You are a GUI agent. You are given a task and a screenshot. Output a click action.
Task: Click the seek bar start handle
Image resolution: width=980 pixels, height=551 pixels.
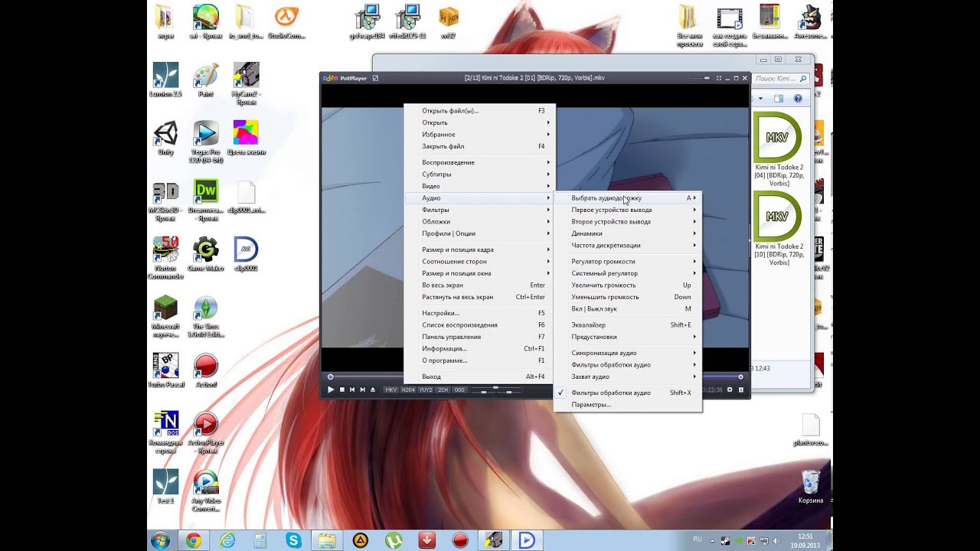click(x=331, y=377)
